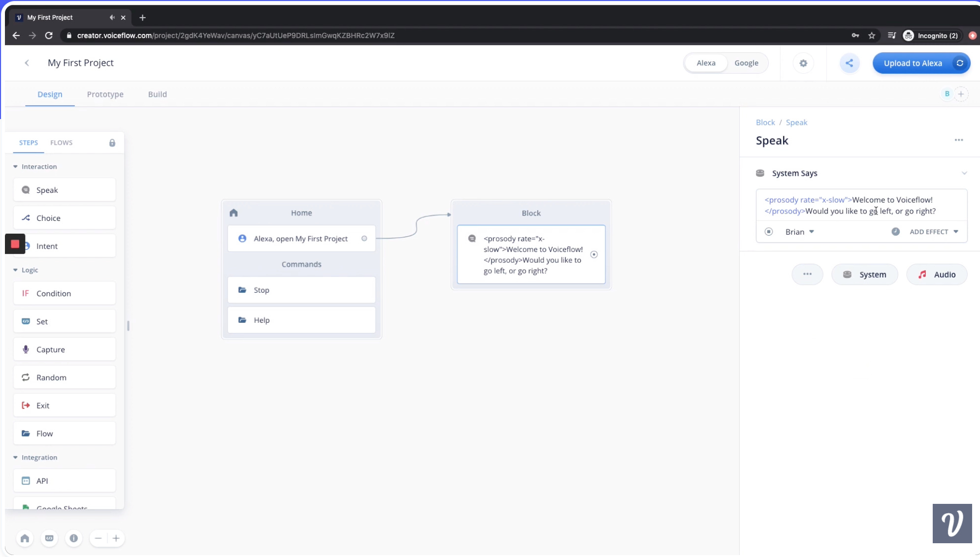Select the Choice step in sidebar
The width and height of the screenshot is (980, 557).
[x=65, y=218]
